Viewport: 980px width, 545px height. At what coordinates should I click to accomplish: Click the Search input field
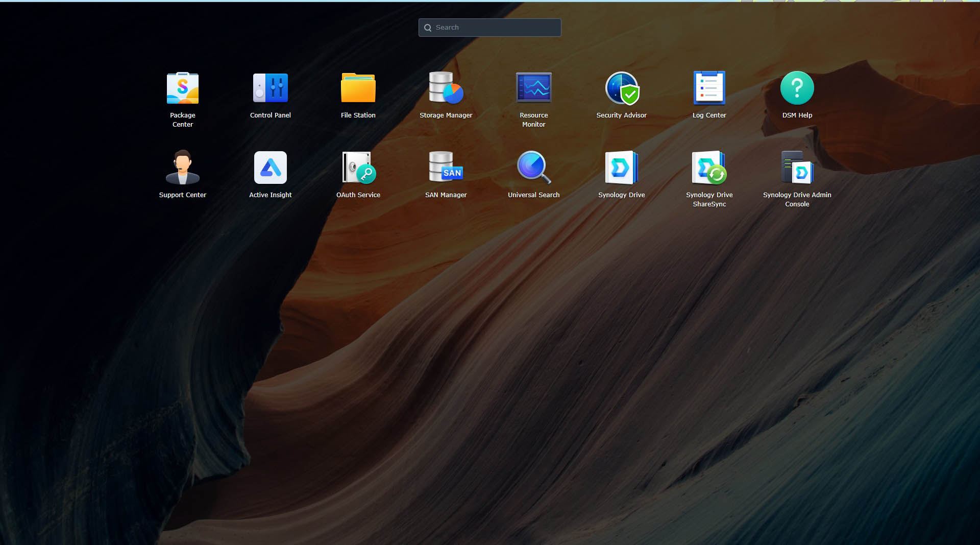pos(490,28)
